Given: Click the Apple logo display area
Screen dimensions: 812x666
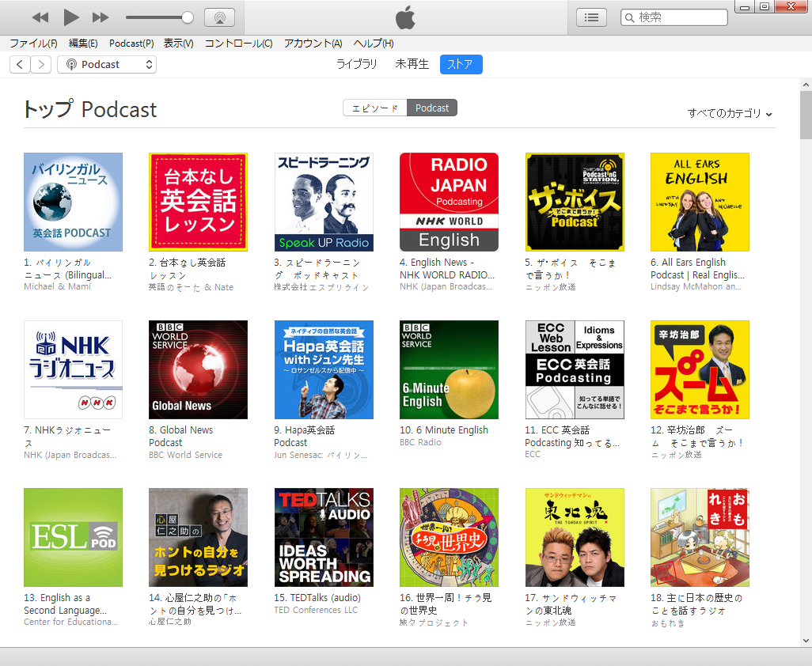Looking at the screenshot, I should pos(405,17).
